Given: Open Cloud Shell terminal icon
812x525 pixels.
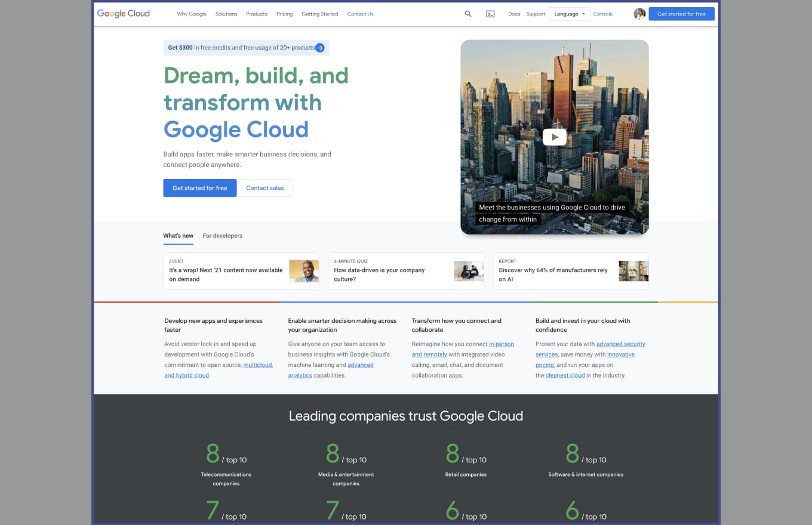Looking at the screenshot, I should (490, 14).
